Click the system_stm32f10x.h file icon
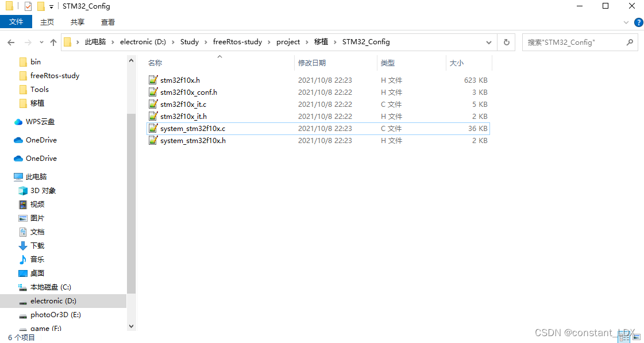 (x=153, y=141)
